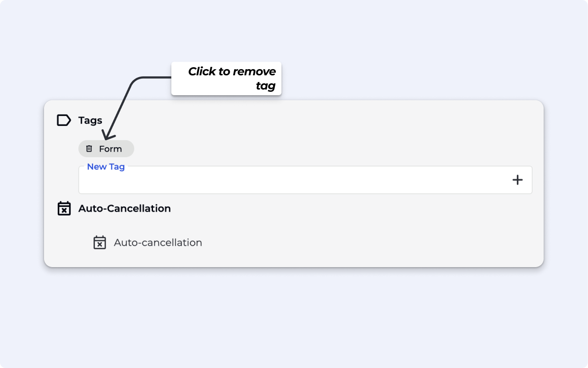588x368 pixels.
Task: Open the Auto-cancellation option row
Action: [x=158, y=242]
